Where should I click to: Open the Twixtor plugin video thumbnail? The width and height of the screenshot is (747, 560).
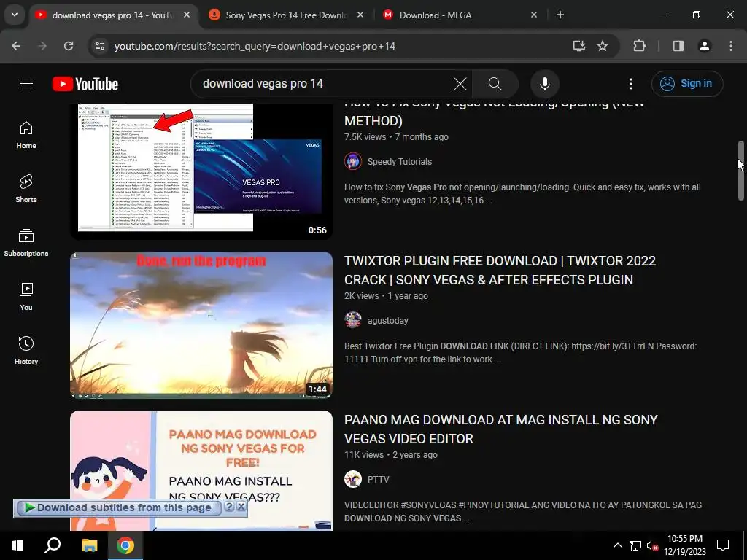coord(201,324)
